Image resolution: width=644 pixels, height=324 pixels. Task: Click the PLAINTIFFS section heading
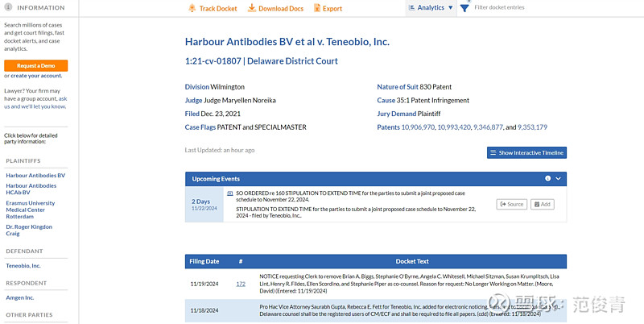tap(23, 160)
